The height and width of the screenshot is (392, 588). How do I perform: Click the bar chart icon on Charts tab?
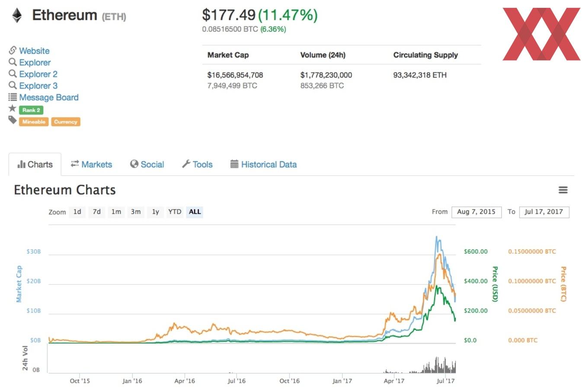click(21, 164)
